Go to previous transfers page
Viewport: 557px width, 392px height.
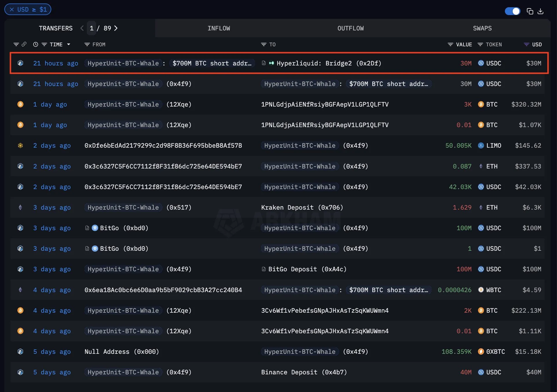click(82, 28)
